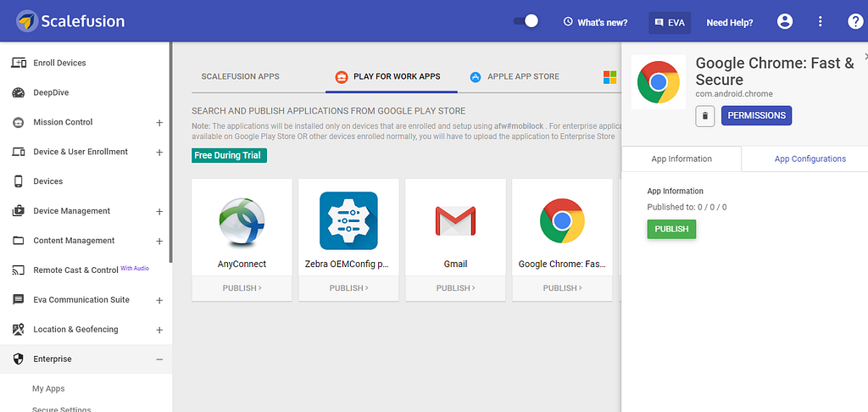Screen dimensions: 868x412
Task: Click 'Published to: 0 / 0 / 0' text
Action: point(687,207)
